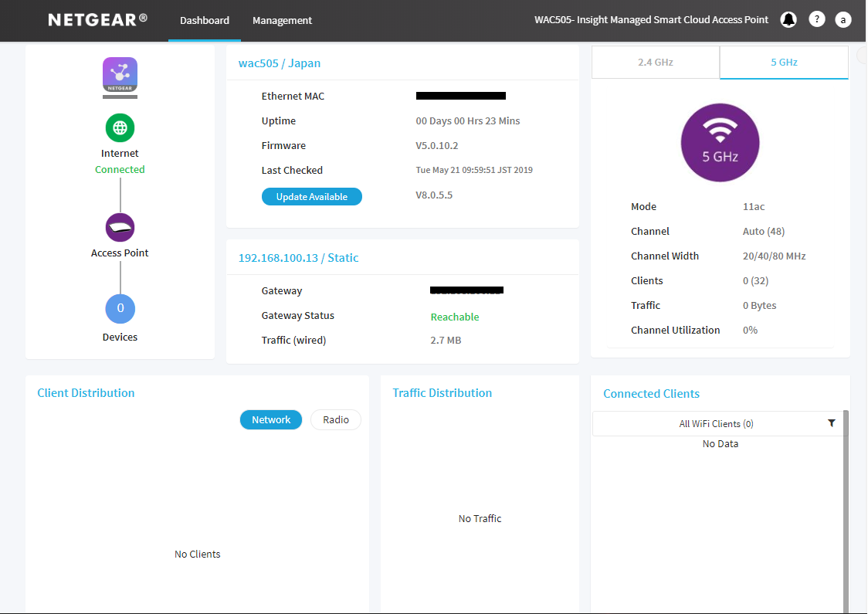Expand the All WiFi Clients (0) dropdown

coord(717,423)
